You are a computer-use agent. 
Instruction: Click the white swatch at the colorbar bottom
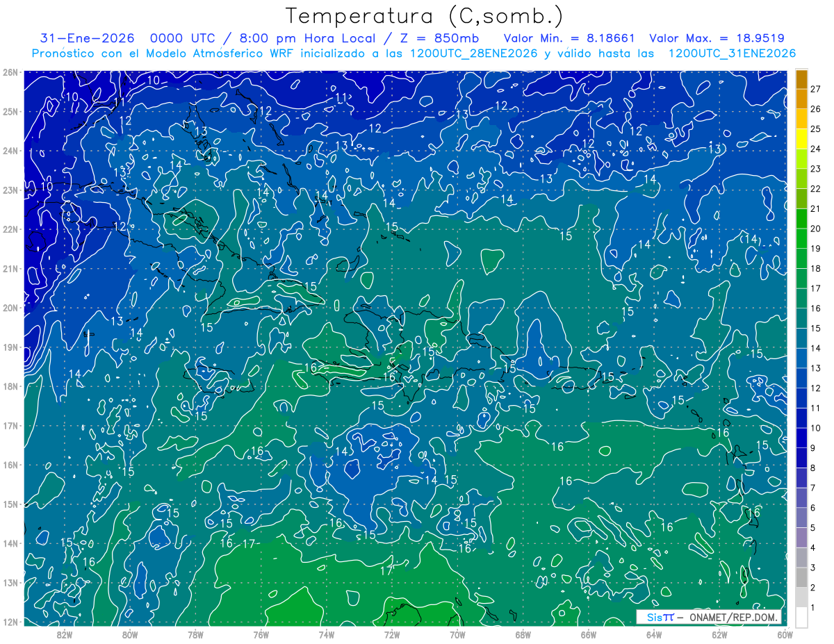click(801, 617)
